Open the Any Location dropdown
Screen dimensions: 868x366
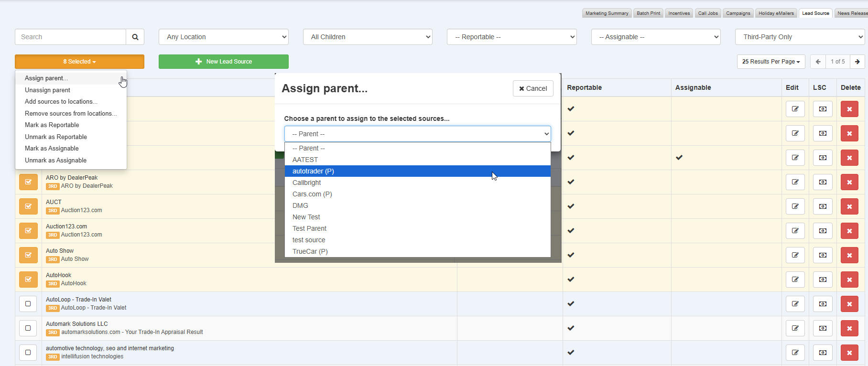[x=224, y=37]
